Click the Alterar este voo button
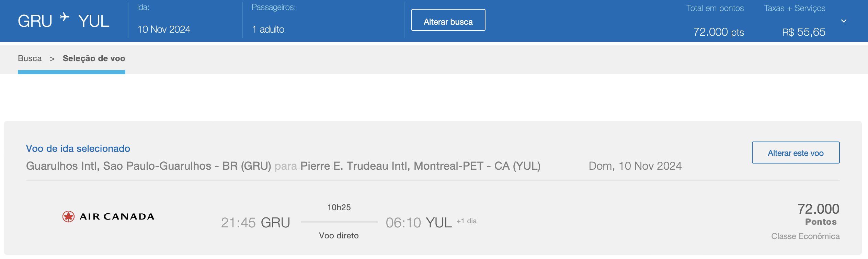The width and height of the screenshot is (868, 259). click(x=796, y=153)
